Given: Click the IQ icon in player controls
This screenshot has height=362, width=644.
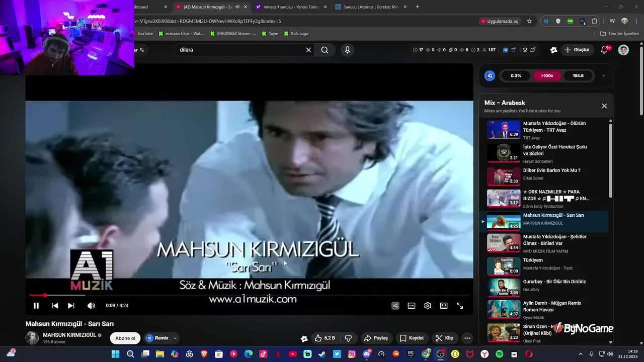Looking at the screenshot, I should [395, 306].
